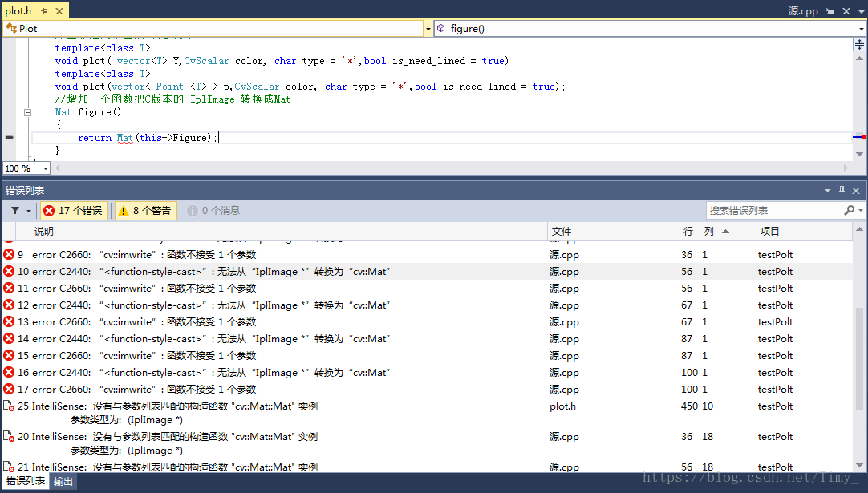The height and width of the screenshot is (493, 868).
Task: Open the active files dropdown at tab bar end
Action: coord(862,11)
